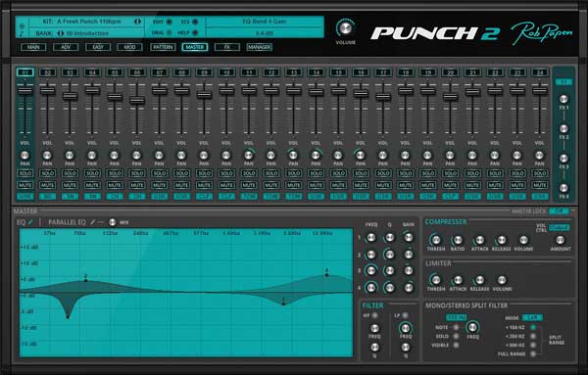Switch to the MAIN tab
The height and width of the screenshot is (375, 588).
(x=33, y=47)
